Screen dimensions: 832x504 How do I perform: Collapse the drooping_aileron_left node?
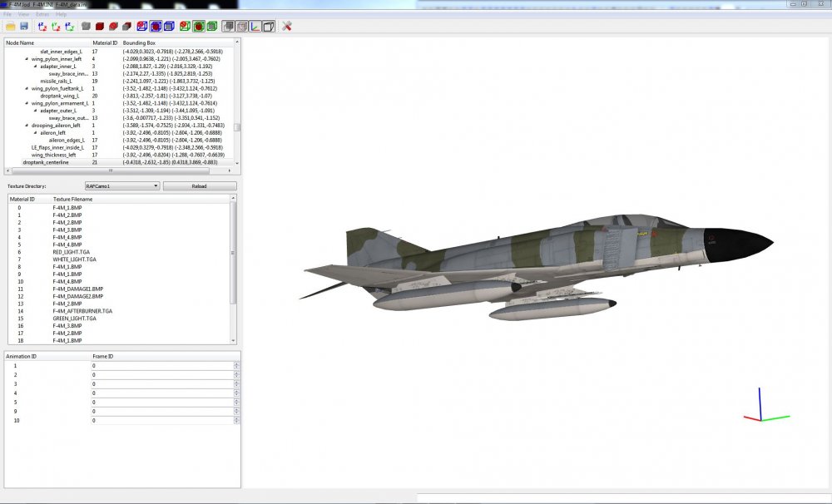click(27, 126)
